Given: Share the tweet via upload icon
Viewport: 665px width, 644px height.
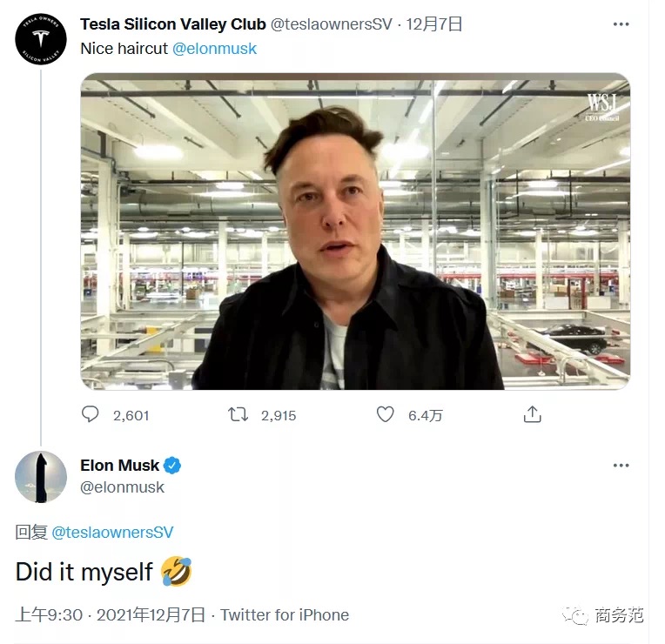Looking at the screenshot, I should click(x=532, y=414).
